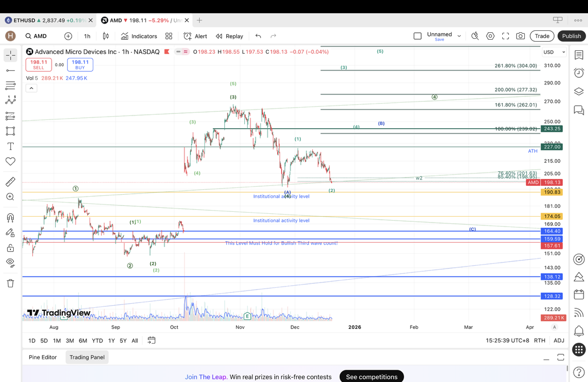Toggle visibility of all drawings eye icon
The height and width of the screenshot is (382, 588).
click(x=10, y=263)
